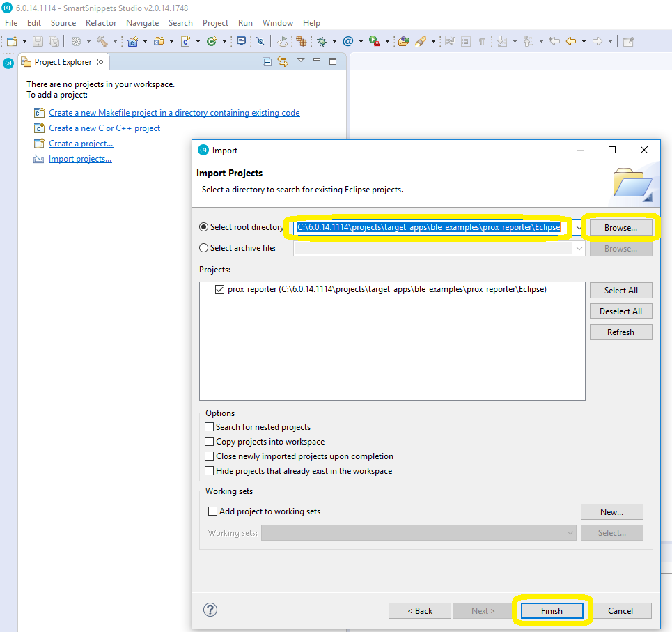This screenshot has width=672, height=632.
Task: Click the Refresh button
Action: 620,332
